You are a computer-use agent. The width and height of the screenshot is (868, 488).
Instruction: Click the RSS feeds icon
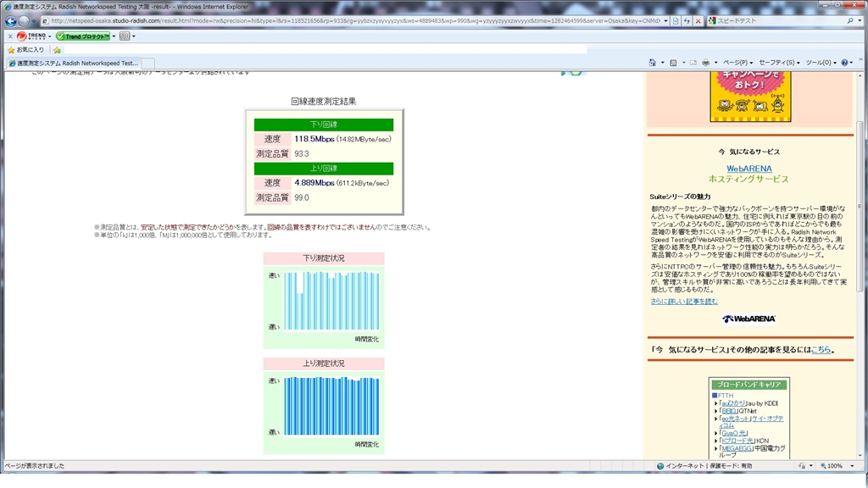coord(673,63)
